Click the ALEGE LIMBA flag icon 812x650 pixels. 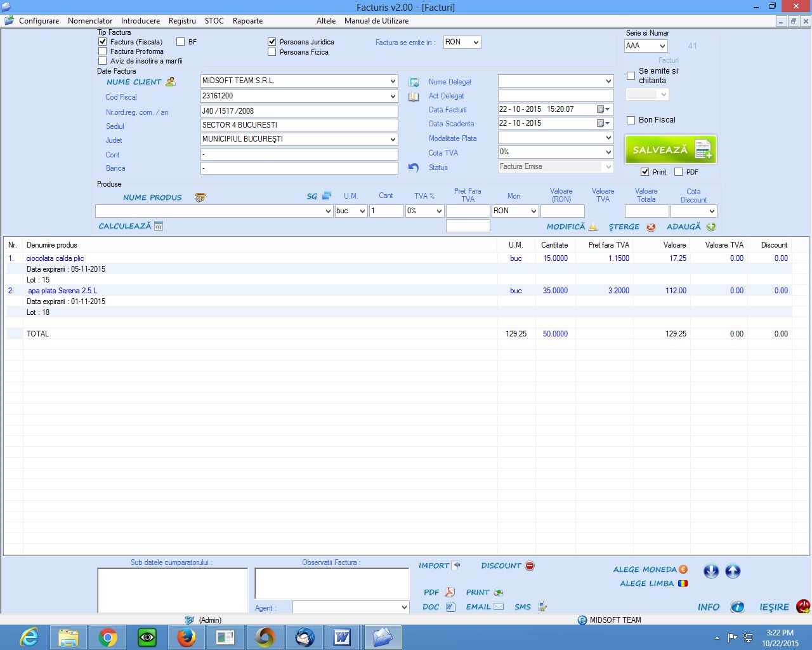(683, 583)
